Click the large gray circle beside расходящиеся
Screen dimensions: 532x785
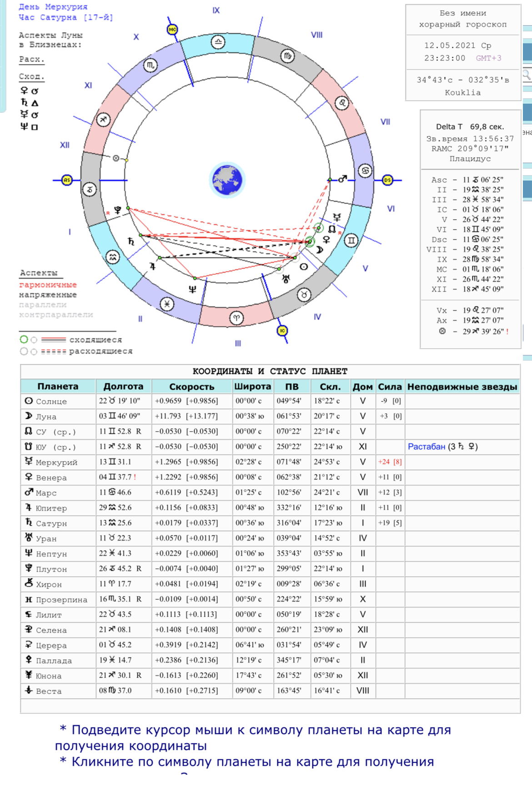pyautogui.click(x=24, y=351)
